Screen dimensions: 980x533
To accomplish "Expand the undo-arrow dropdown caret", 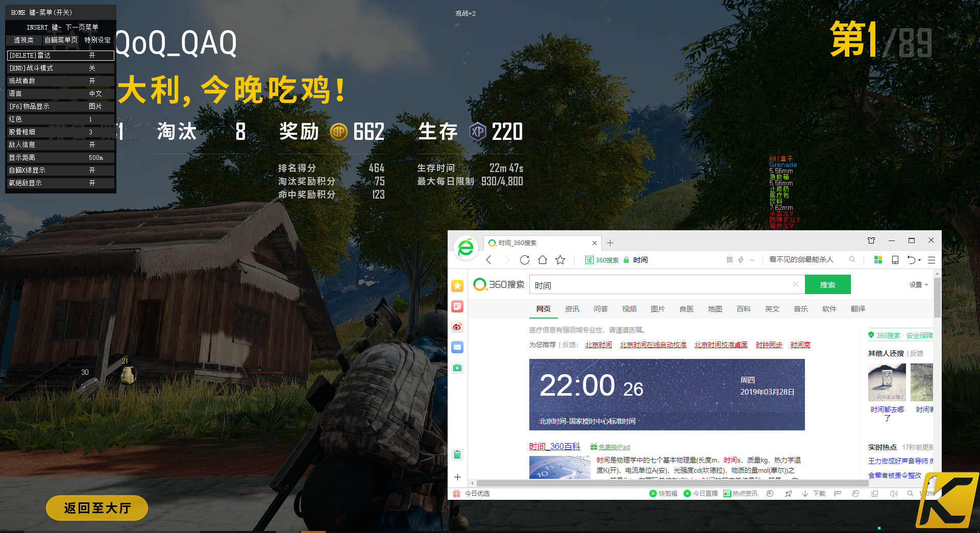I will 920,260.
